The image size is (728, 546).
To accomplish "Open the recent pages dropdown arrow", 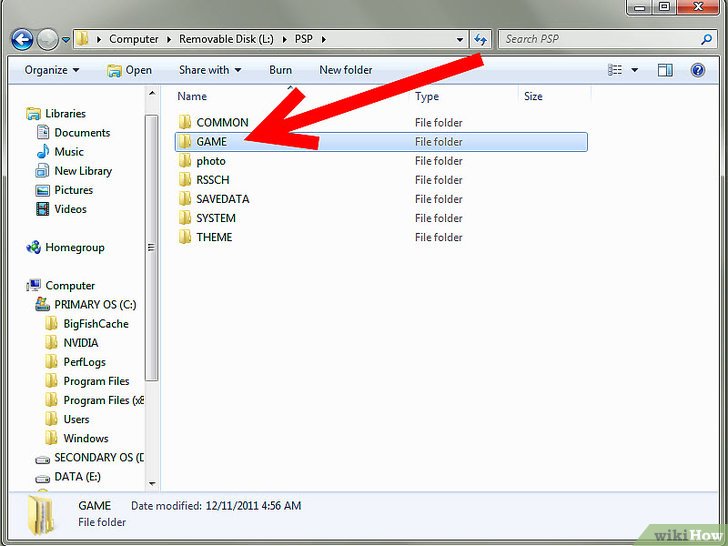I will (66, 40).
